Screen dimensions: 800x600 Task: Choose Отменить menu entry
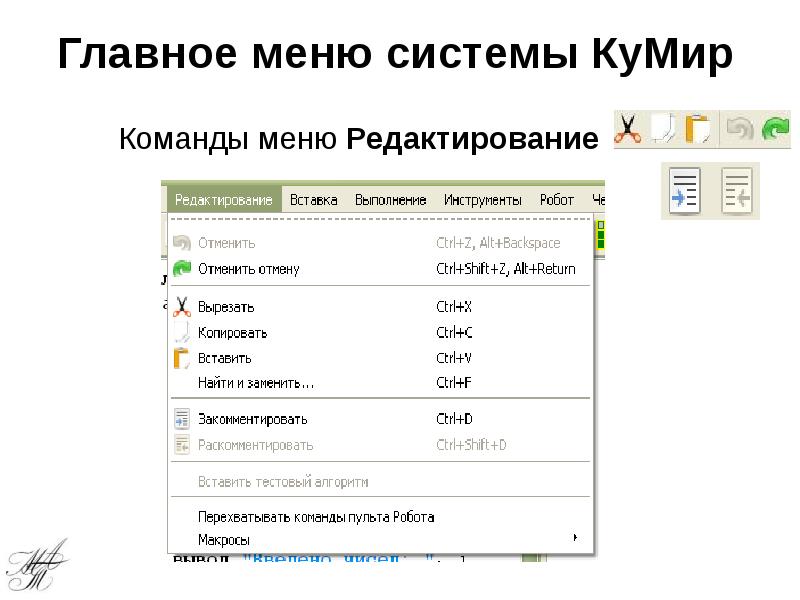click(x=381, y=243)
